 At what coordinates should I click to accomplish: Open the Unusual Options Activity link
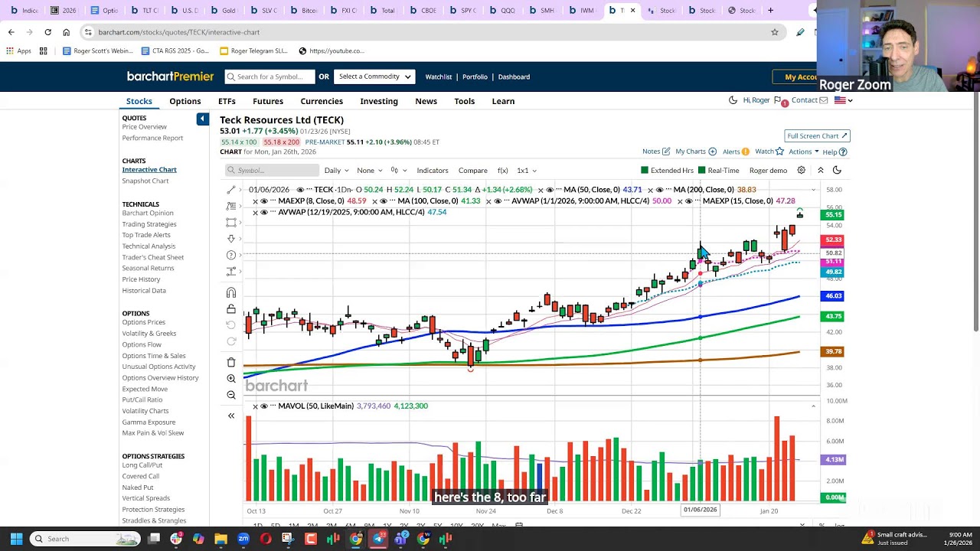click(159, 367)
